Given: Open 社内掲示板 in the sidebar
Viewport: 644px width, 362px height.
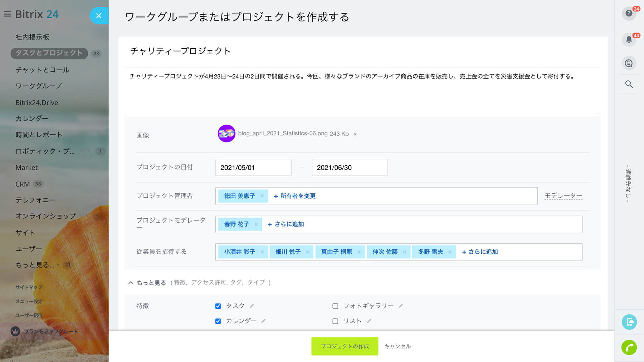Looking at the screenshot, I should coord(32,37).
